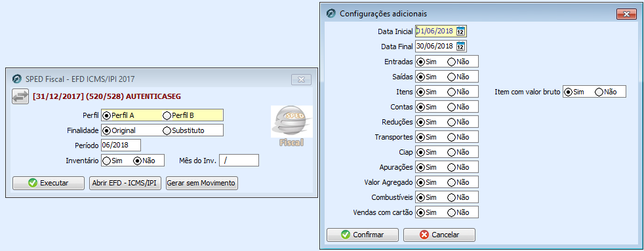Image resolution: width=644 pixels, height=251 pixels.
Task: Set Valor Agregado to Sim
Action: pos(426,182)
